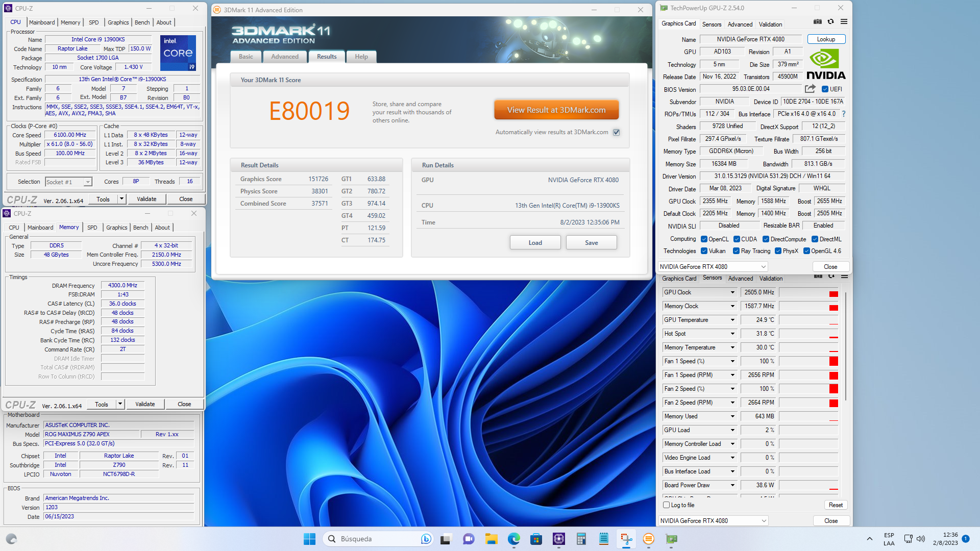
Task: Open Microsoft Edge from the taskbar
Action: coord(513,539)
